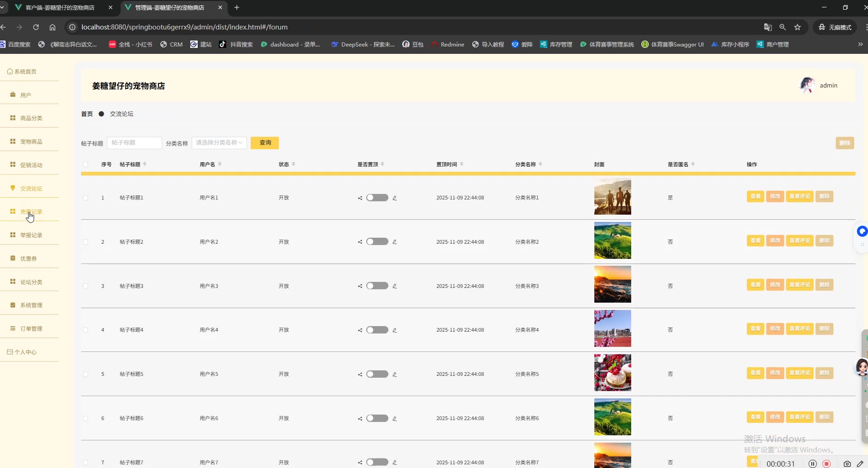Click 查看评论 for 帖子标题2
Viewport: 868px width, 468px height.
click(799, 240)
